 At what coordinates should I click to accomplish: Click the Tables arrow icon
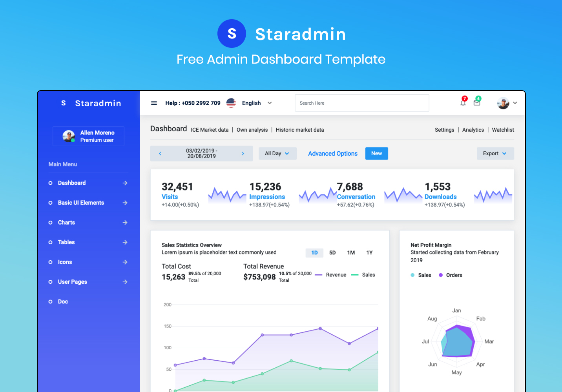[x=125, y=242]
